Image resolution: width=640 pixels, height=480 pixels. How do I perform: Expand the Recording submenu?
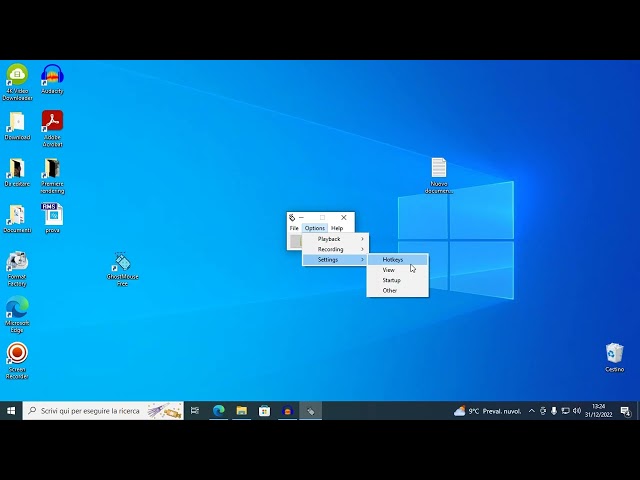pos(336,249)
